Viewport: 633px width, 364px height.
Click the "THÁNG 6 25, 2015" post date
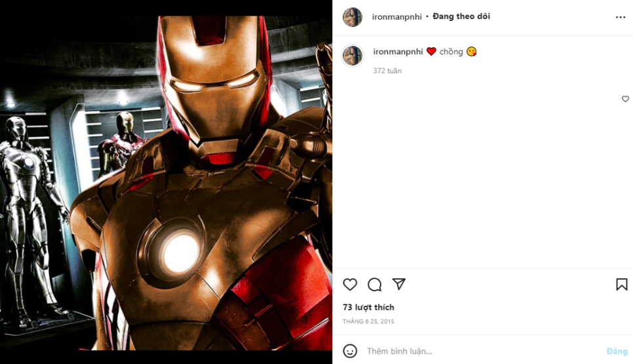[x=368, y=321]
